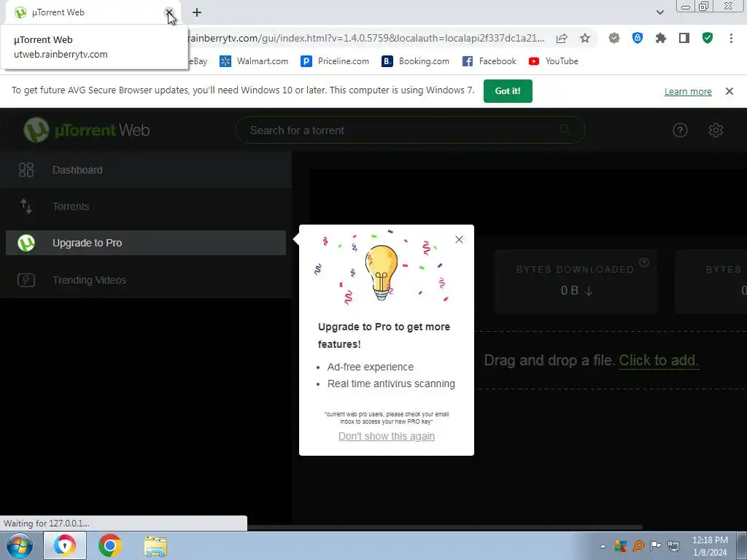Click the search magnifier icon
Image resolution: width=747 pixels, height=560 pixels.
click(x=565, y=130)
